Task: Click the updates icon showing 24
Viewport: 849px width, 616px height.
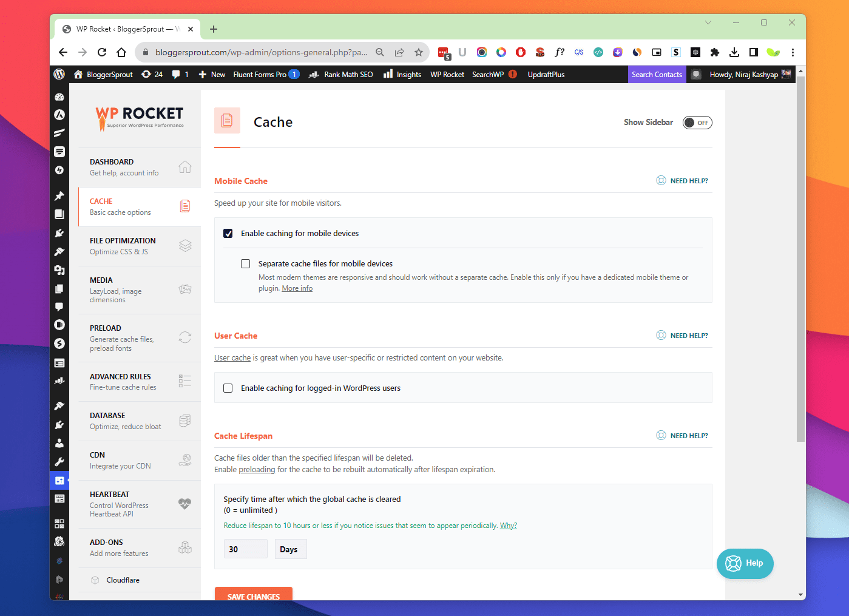Action: point(152,74)
